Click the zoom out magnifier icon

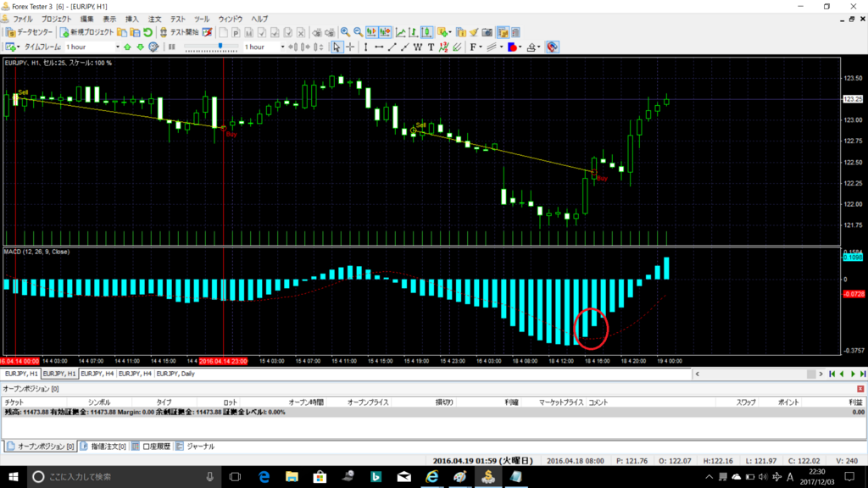[x=359, y=33]
